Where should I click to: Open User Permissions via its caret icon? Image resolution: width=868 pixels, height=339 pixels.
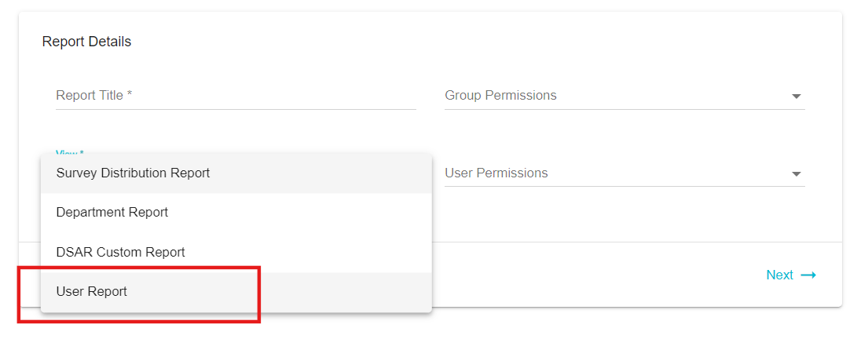click(796, 173)
